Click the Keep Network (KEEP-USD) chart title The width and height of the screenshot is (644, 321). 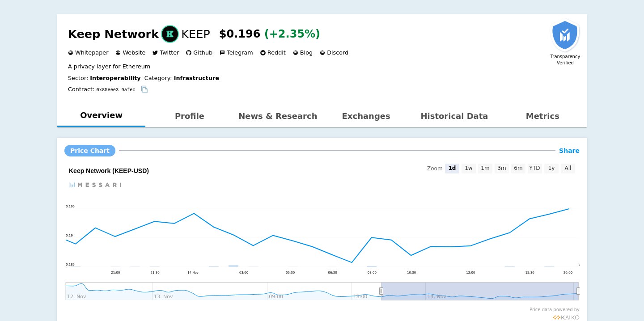pyautogui.click(x=109, y=171)
